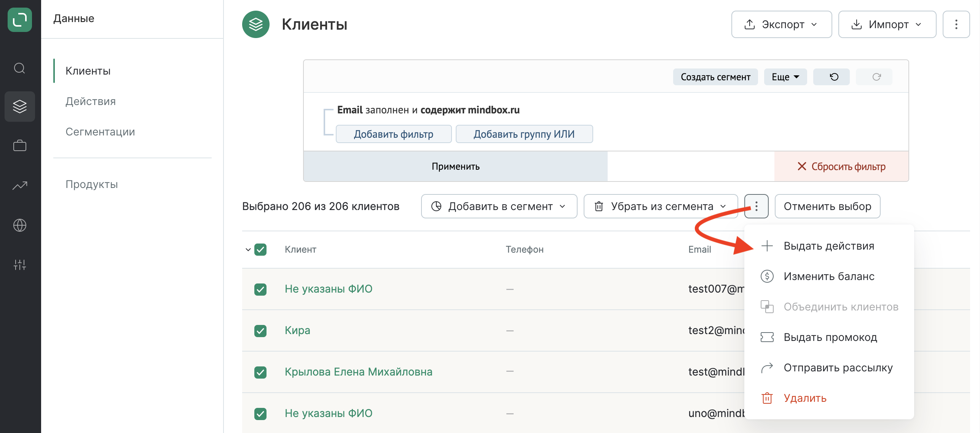
Task: Click the test2@ email cell
Action: [716, 330]
